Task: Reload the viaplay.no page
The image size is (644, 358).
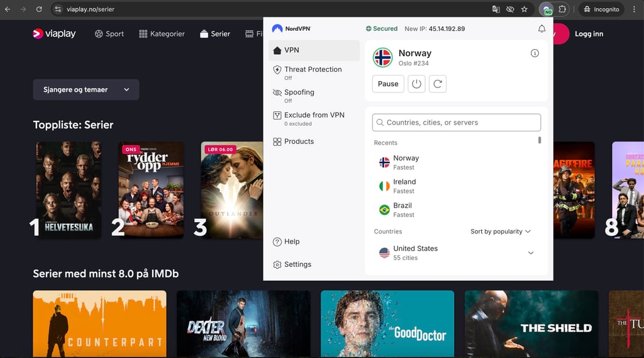Action: tap(39, 9)
